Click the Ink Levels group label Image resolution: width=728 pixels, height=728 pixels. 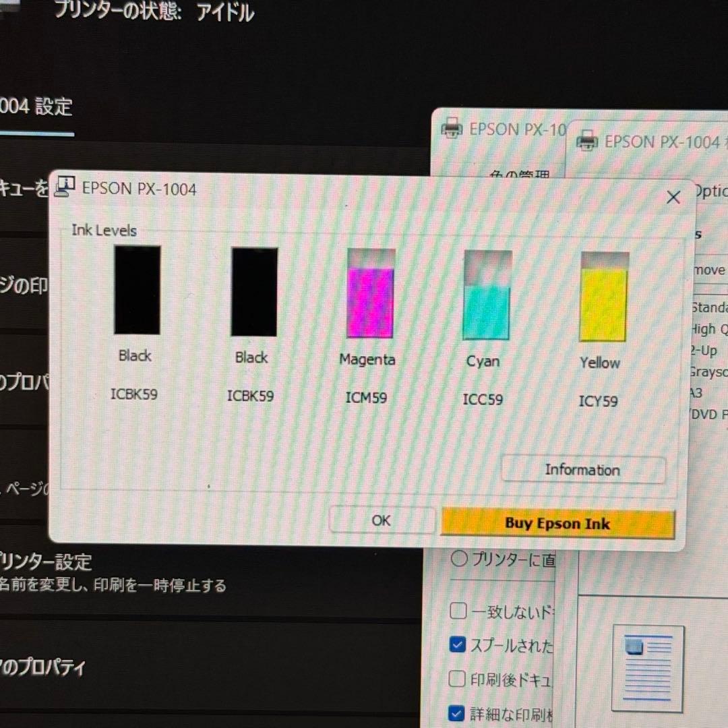coord(104,231)
